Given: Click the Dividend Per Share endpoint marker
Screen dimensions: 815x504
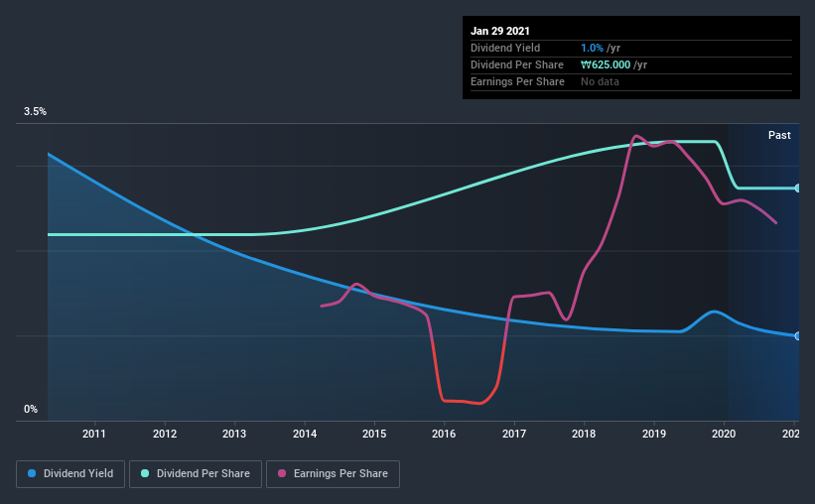Looking at the screenshot, I should pyautogui.click(x=797, y=189).
